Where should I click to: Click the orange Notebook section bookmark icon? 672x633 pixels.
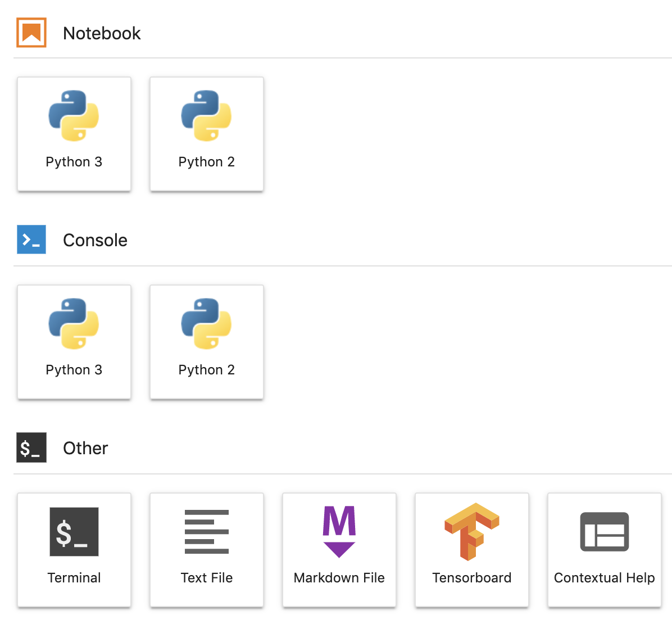pyautogui.click(x=31, y=33)
